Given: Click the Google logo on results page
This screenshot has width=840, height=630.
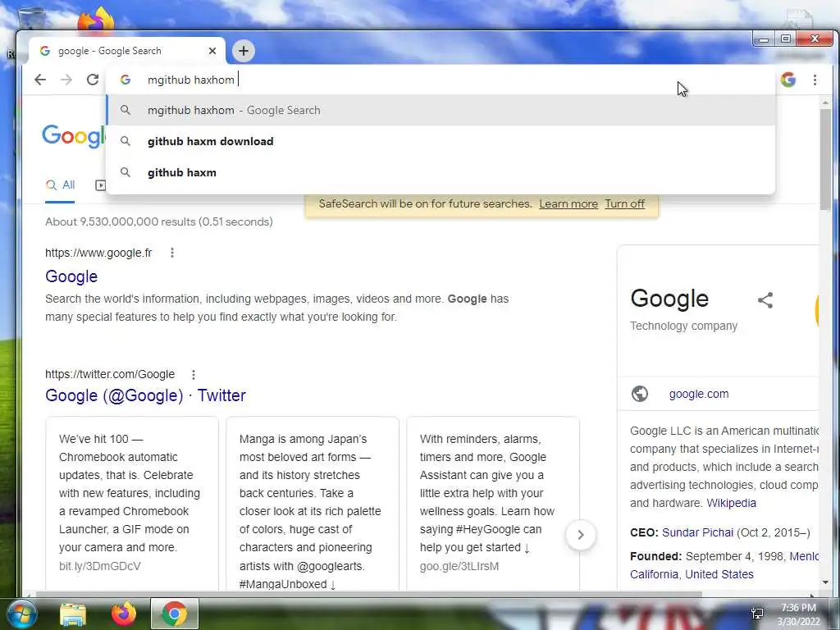Looking at the screenshot, I should (x=74, y=136).
